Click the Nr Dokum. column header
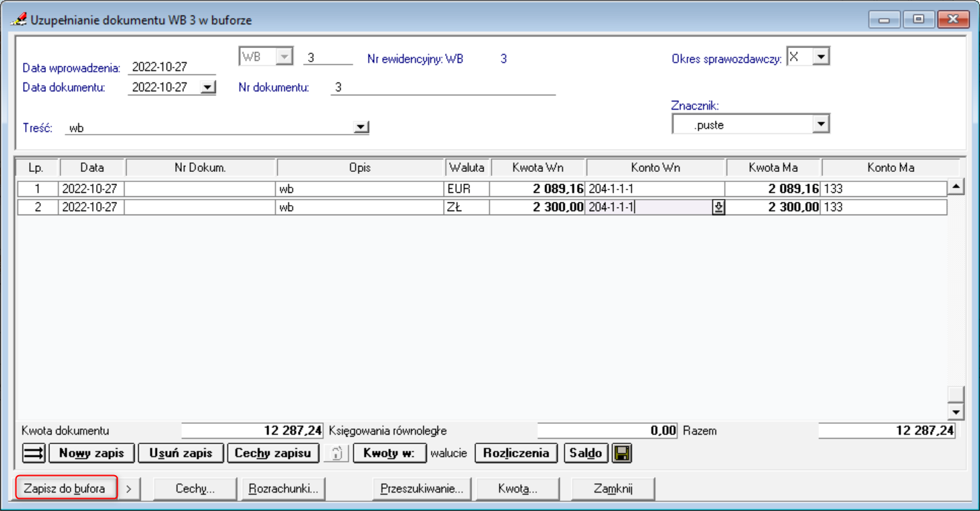The width and height of the screenshot is (980, 511). [x=201, y=167]
